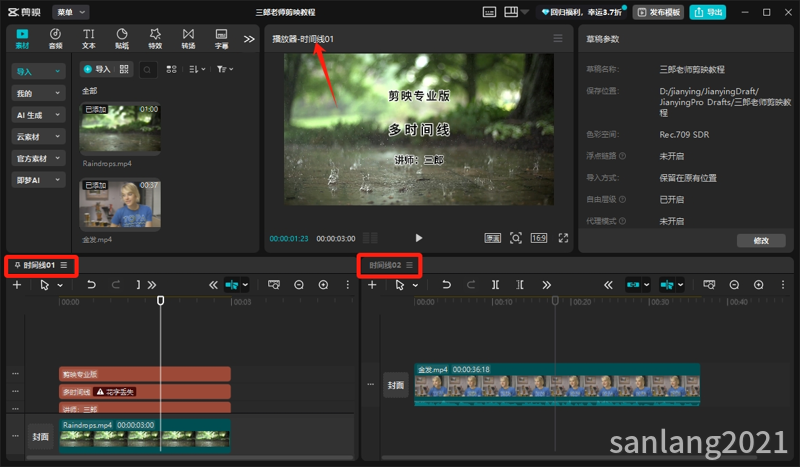The height and width of the screenshot is (467, 800).
Task: Zoom in the 时间线01 timeline
Action: pos(323,285)
